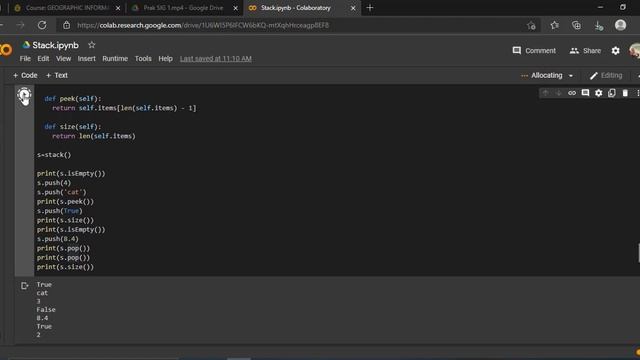Click the browser address bar URL
Image resolution: width=640 pixels, height=360 pixels.
point(203,25)
